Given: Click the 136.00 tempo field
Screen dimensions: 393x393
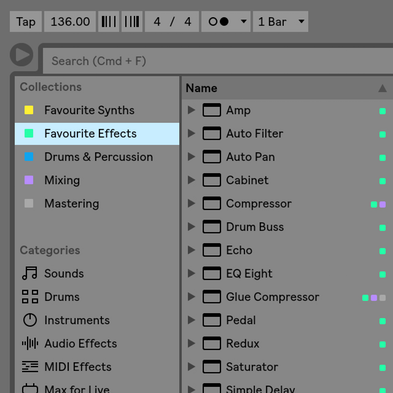Looking at the screenshot, I should 70,22.
